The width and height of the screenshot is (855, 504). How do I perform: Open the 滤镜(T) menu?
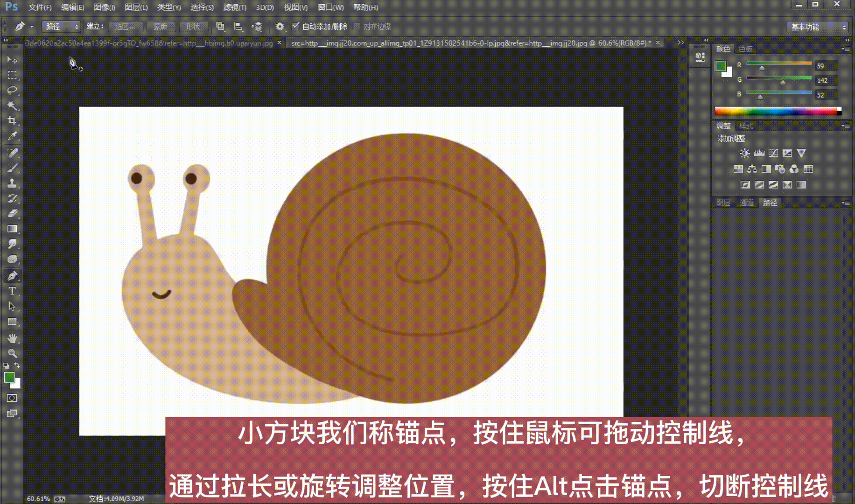[235, 7]
